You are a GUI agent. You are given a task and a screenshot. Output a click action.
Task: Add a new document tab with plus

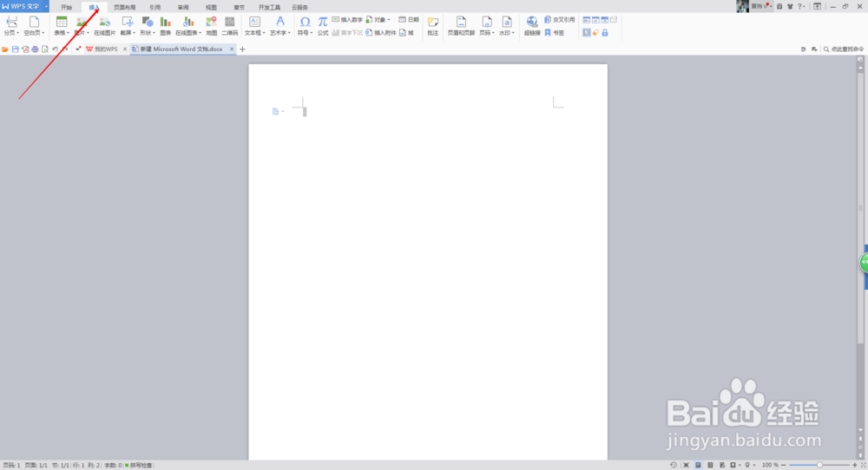pos(242,49)
